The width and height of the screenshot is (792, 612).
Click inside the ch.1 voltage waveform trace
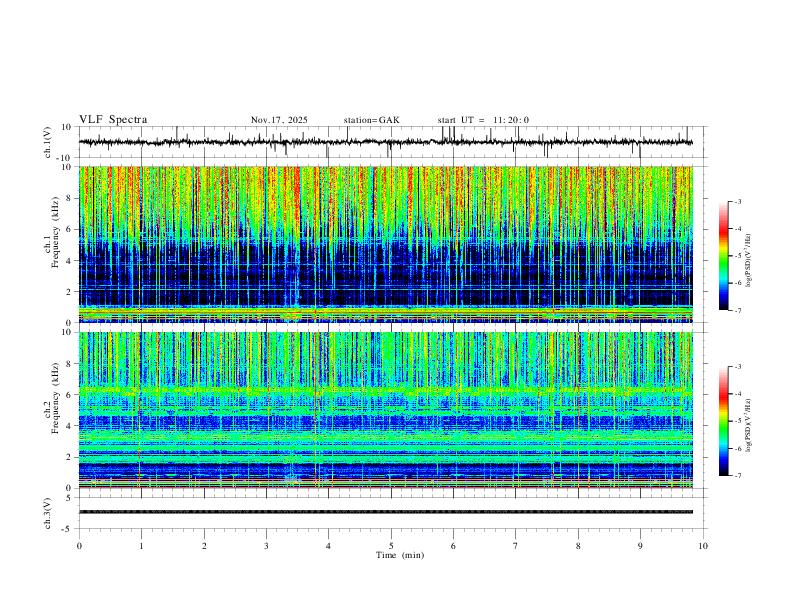386,142
